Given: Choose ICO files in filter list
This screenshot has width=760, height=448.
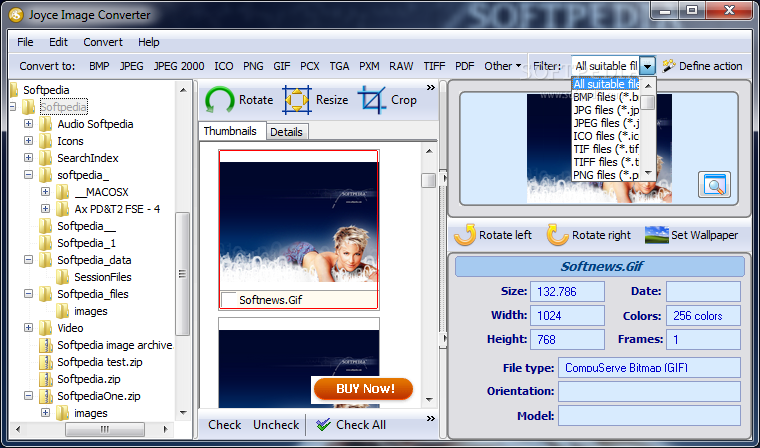Looking at the screenshot, I should [x=606, y=136].
